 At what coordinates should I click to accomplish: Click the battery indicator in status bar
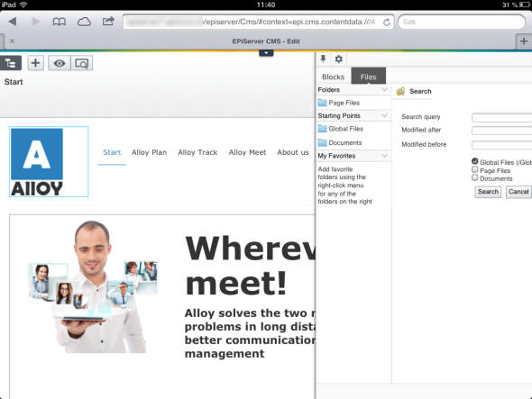tap(525, 5)
